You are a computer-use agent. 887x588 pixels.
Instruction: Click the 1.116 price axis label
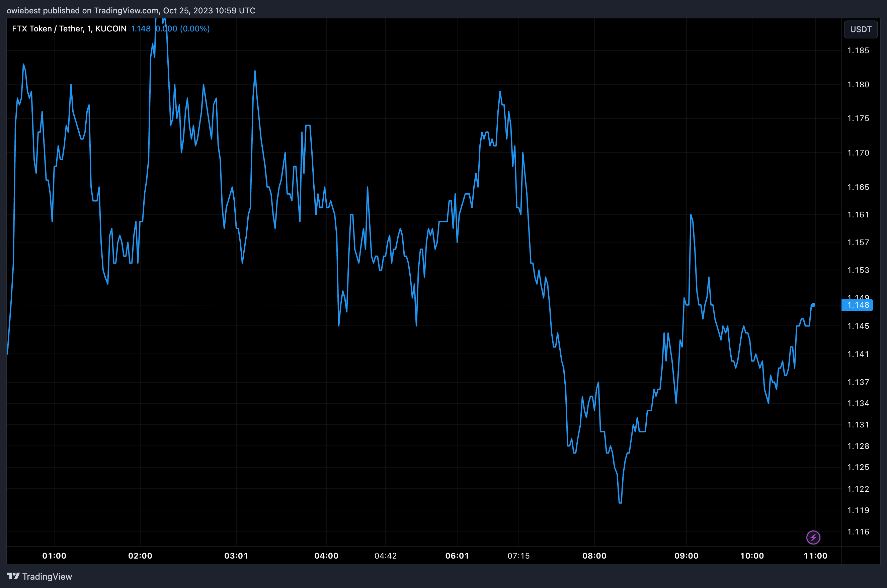[859, 532]
